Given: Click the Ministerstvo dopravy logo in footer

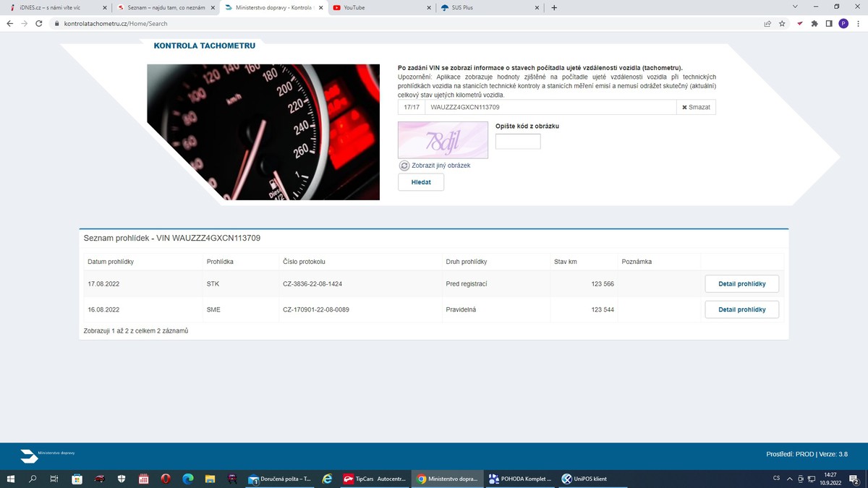Looking at the screenshot, I should (x=29, y=456).
